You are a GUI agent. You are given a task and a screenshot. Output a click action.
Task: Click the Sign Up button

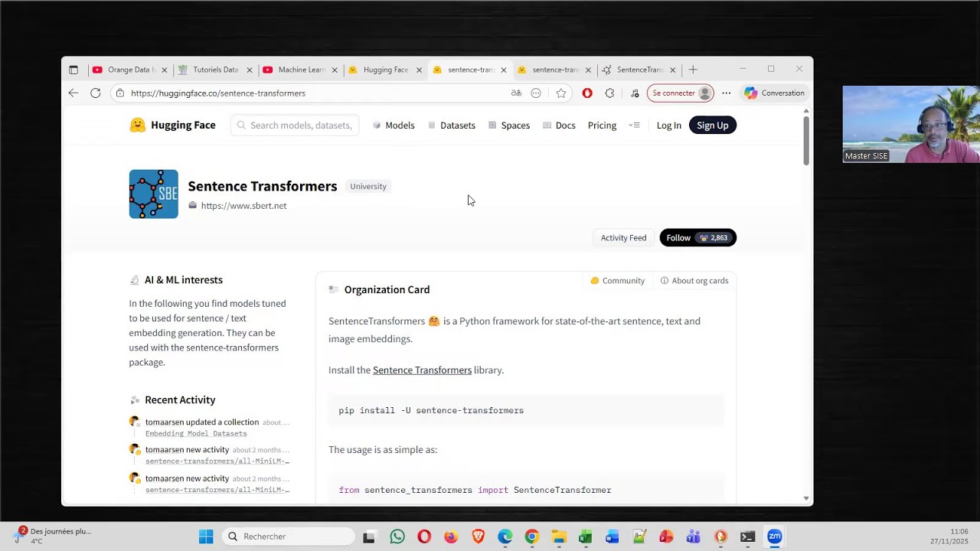tap(713, 126)
